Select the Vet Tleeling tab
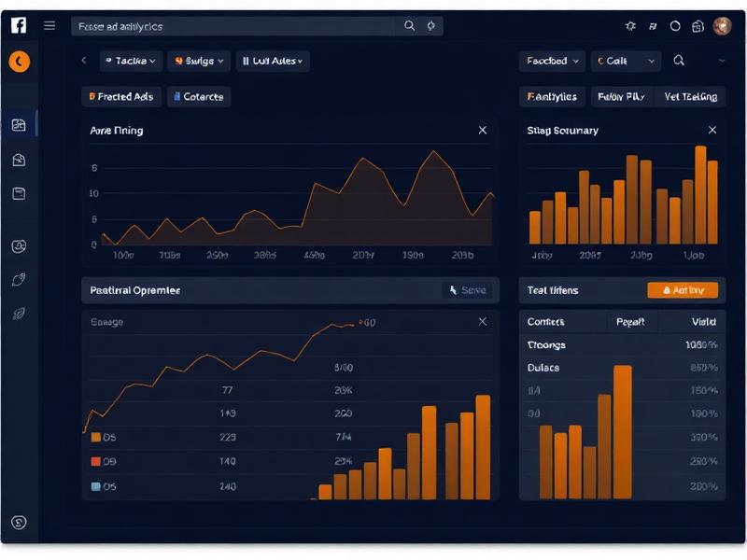Screen dimensions: 747x560 [690, 97]
